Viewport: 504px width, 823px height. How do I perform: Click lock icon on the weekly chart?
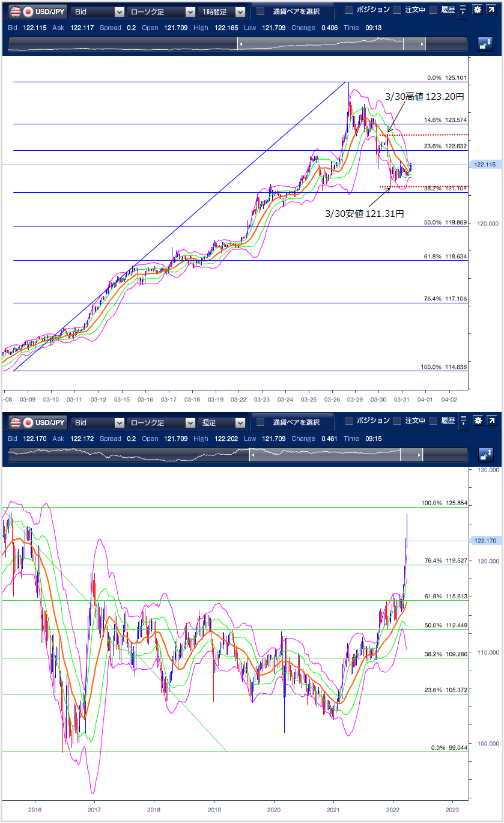(x=485, y=455)
